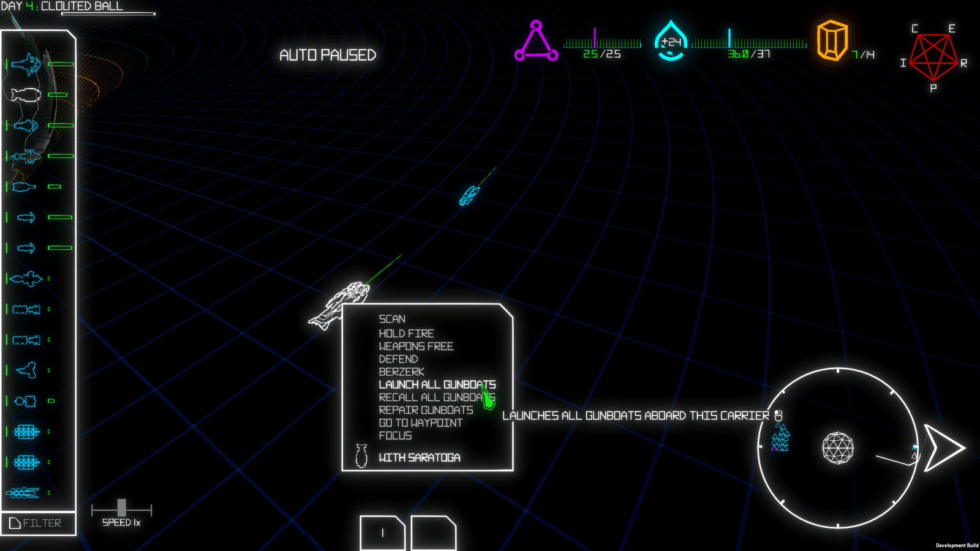980x551 pixels.
Task: Click the red CERIP pentagram icon
Action: point(933,58)
